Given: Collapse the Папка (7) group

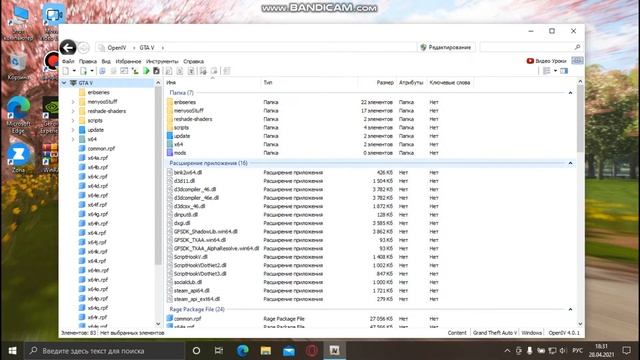Looking at the screenshot, I should tap(570, 93).
